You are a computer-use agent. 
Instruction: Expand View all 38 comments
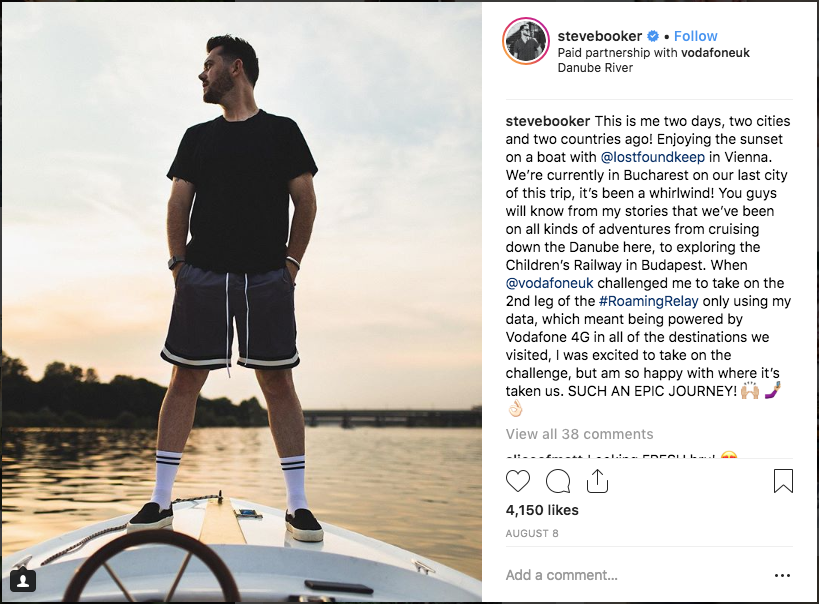click(579, 434)
